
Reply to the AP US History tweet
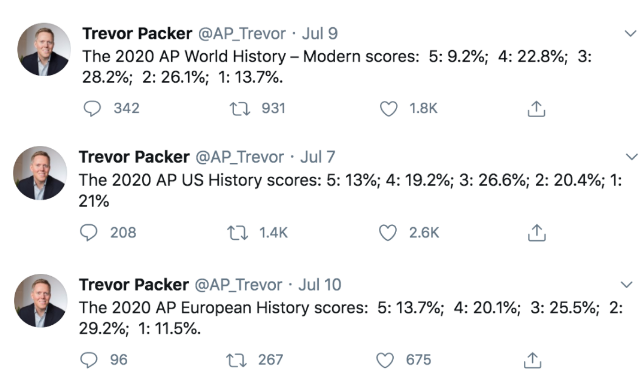88,233
